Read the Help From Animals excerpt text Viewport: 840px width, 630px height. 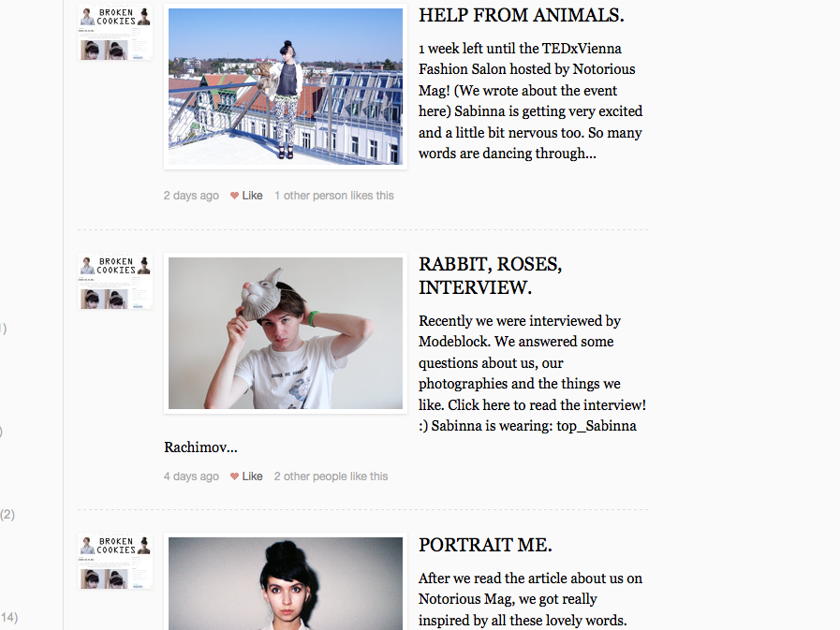pos(530,101)
